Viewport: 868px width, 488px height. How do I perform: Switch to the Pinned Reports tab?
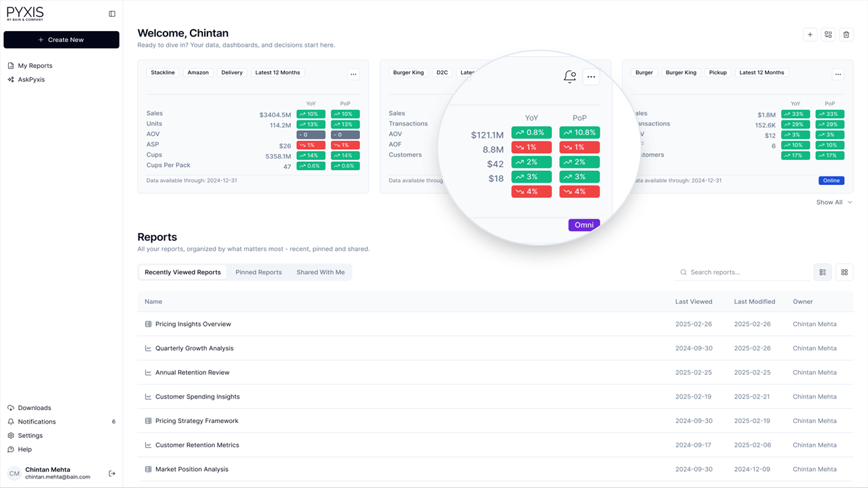[x=258, y=272]
